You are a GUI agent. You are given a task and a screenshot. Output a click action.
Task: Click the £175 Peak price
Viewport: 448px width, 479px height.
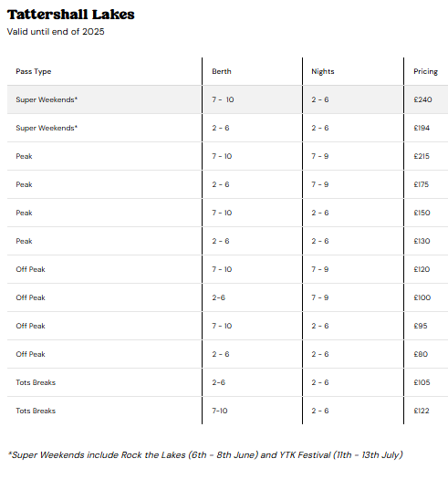click(x=422, y=184)
